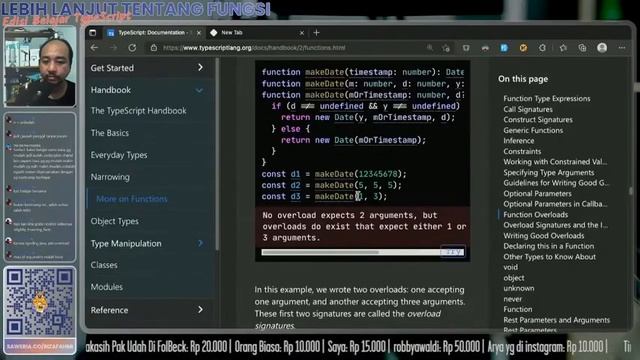The height and width of the screenshot is (360, 640).
Task: Open the Everyday Types page
Action: pos(119,155)
